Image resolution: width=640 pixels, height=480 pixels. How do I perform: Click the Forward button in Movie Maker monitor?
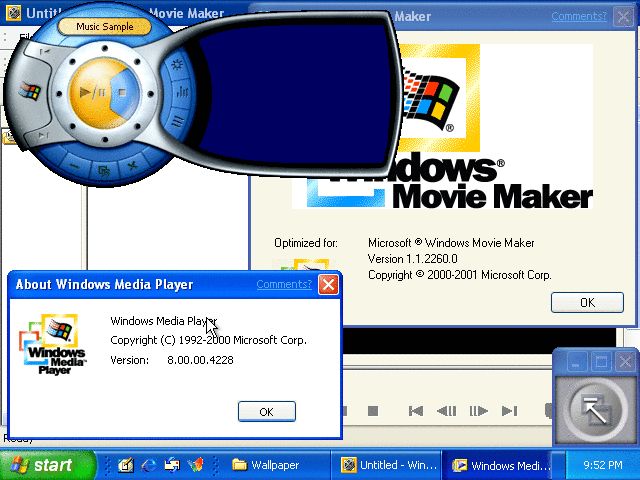click(509, 411)
